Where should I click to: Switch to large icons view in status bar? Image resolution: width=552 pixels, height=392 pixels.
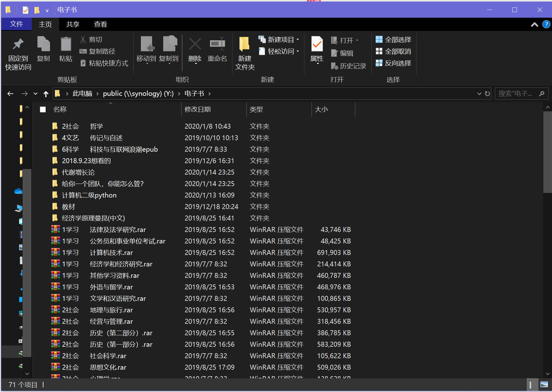pos(544,385)
